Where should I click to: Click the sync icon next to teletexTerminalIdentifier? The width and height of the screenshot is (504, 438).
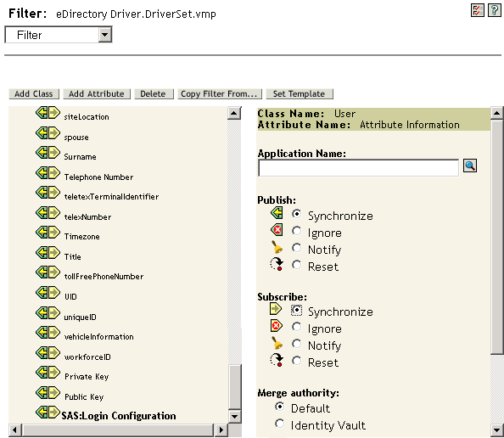click(48, 193)
